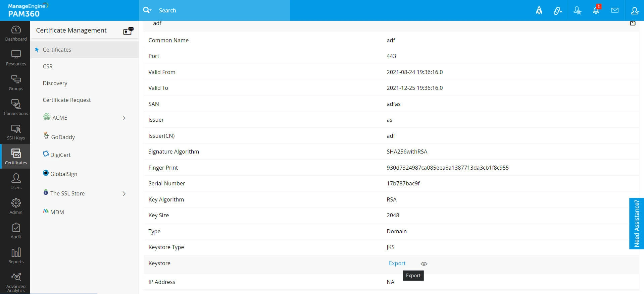Open the Discovery menu item
This screenshot has height=294, width=644.
[55, 83]
